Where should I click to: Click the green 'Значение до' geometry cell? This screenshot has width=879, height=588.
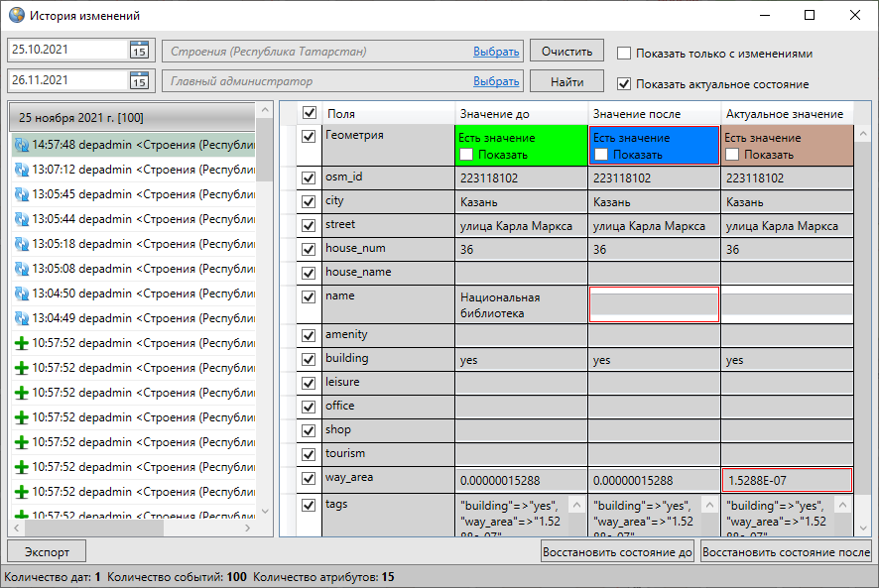tap(522, 146)
